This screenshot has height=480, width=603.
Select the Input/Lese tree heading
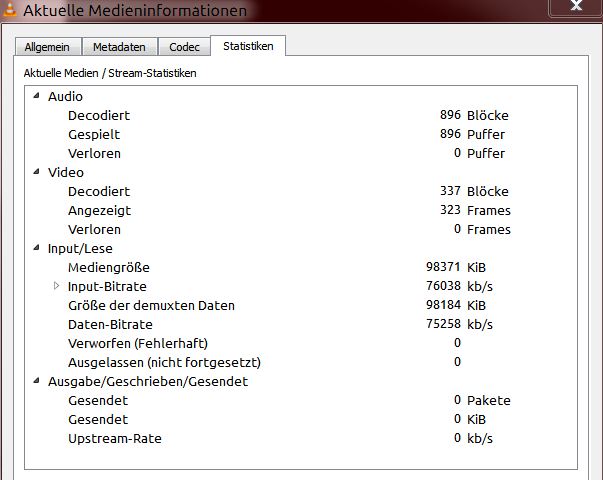[x=80, y=248]
